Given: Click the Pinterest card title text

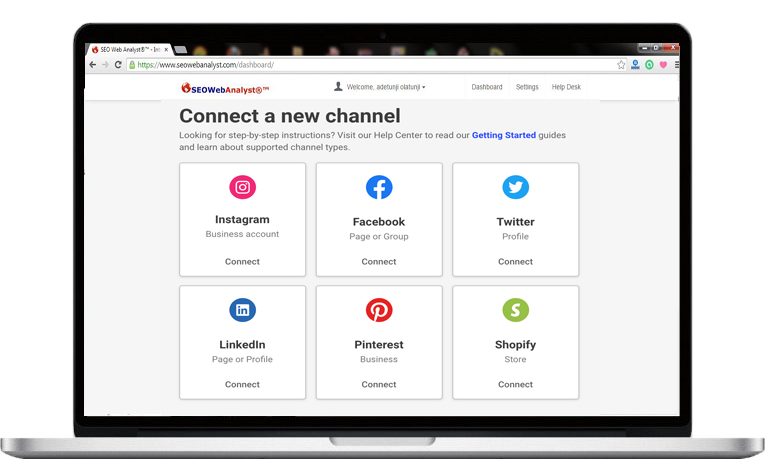Looking at the screenshot, I should tap(379, 345).
